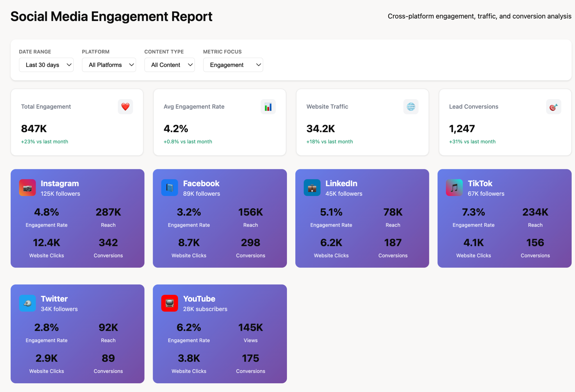The image size is (575, 392).
Task: Select the Instagram platform card
Action: coord(77,218)
